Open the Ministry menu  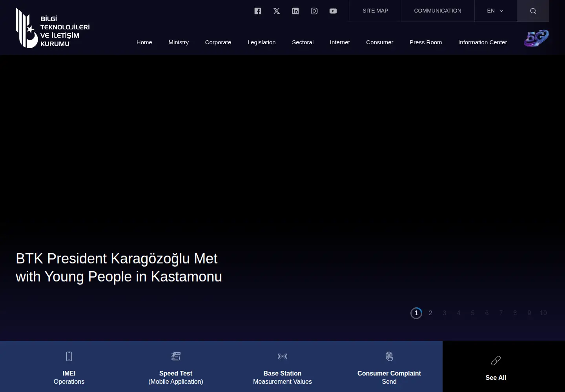tap(179, 42)
